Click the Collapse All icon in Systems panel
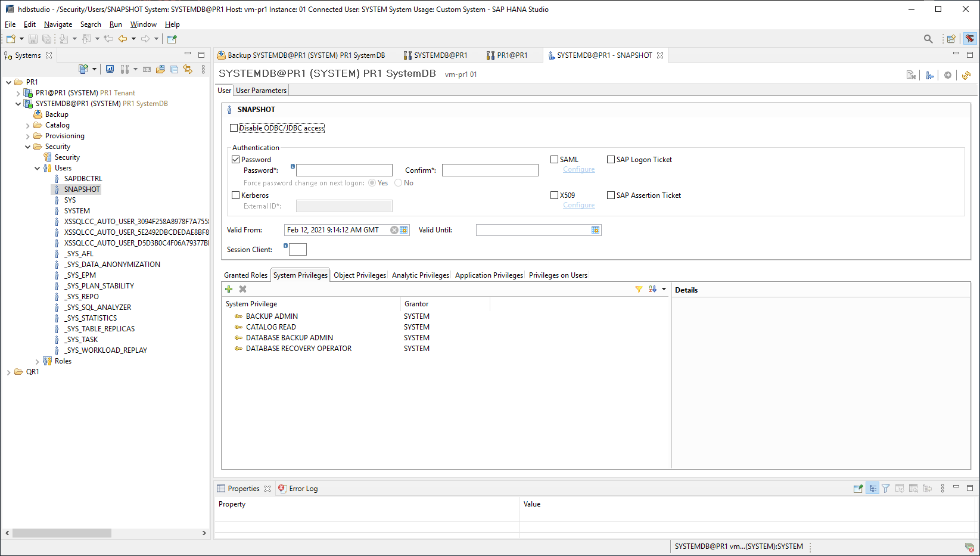 pos(175,69)
